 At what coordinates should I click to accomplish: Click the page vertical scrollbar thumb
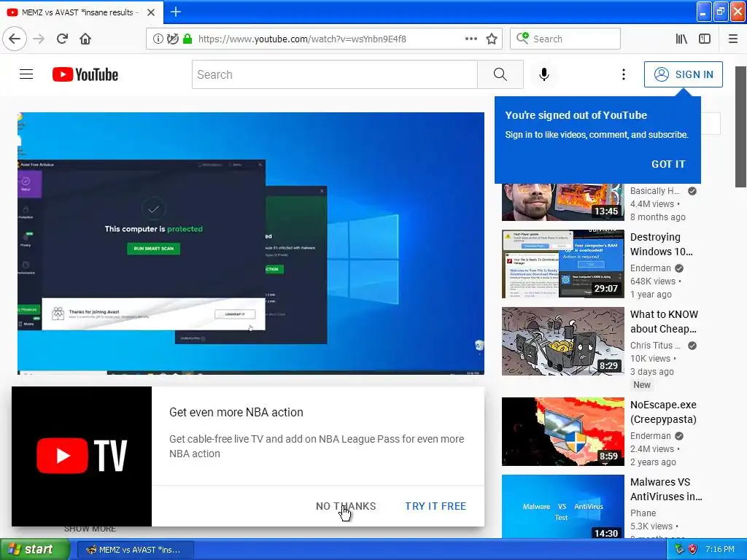740,127
